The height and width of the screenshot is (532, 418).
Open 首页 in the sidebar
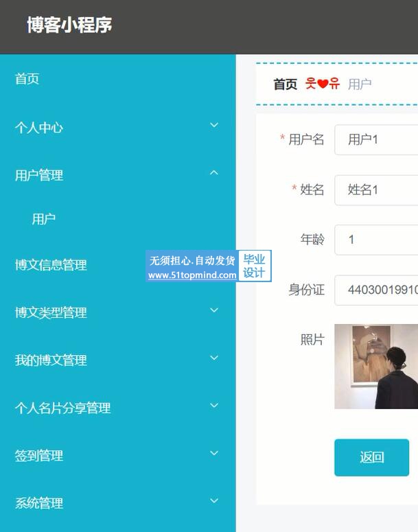pos(27,79)
